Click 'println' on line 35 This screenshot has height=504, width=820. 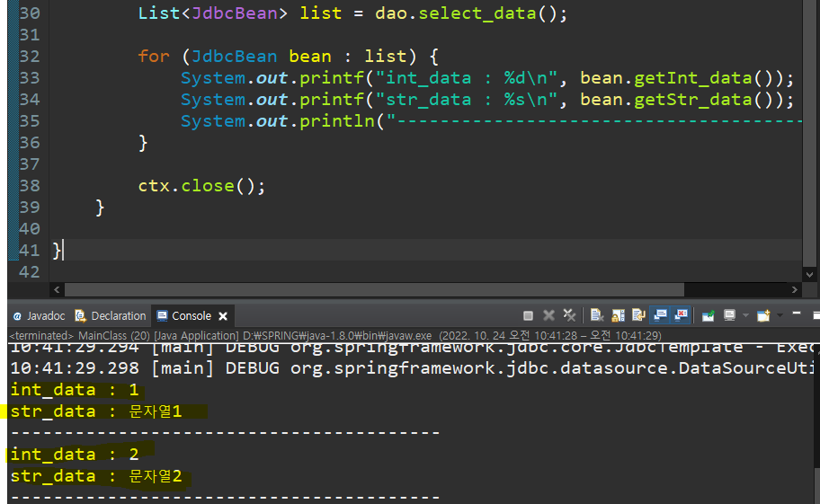(337, 121)
